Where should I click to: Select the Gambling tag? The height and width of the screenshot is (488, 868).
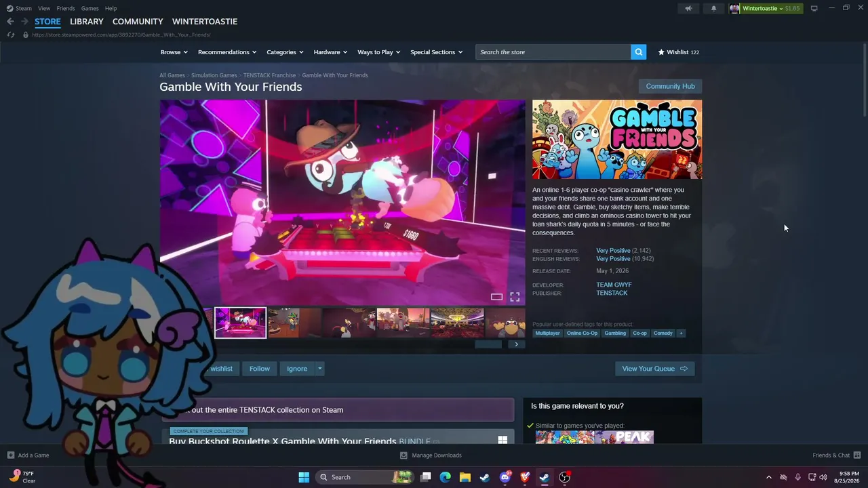pyautogui.click(x=615, y=333)
